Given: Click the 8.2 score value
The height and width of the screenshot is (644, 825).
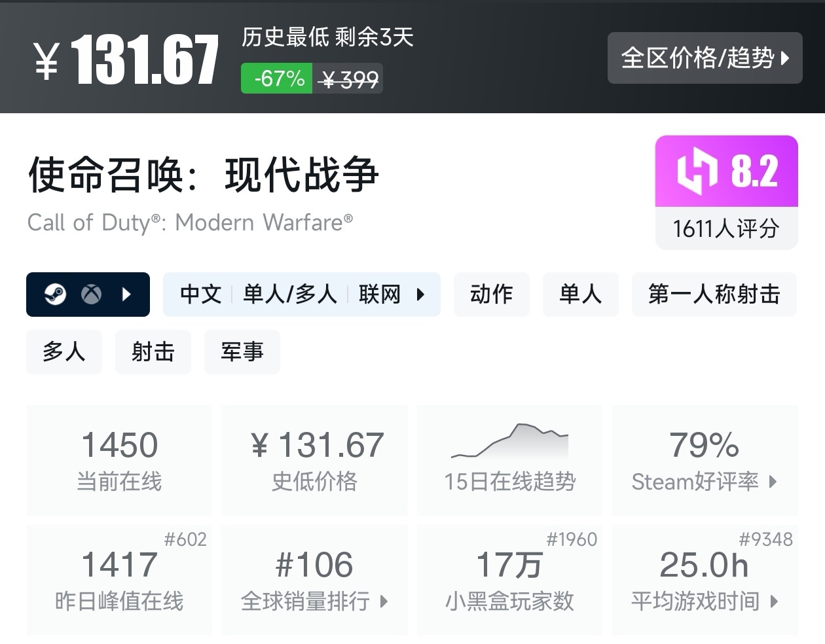Looking at the screenshot, I should [754, 171].
